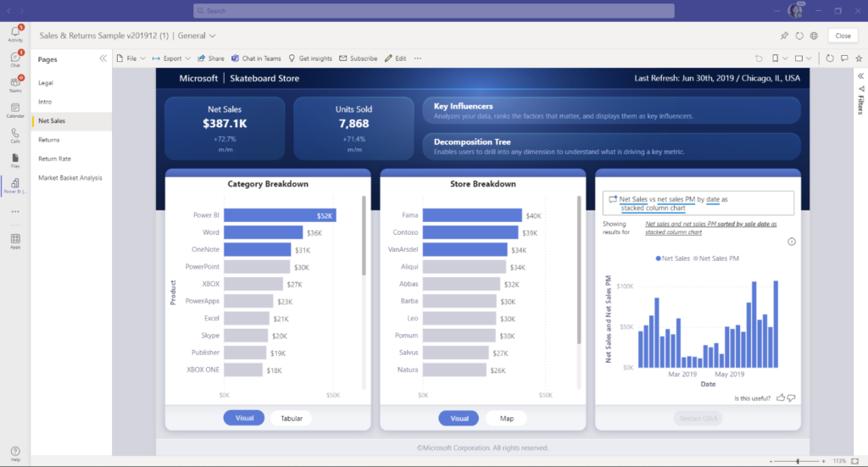Open the Calendar icon in sidebar
Screen dimensions: 868x467
tap(15, 110)
